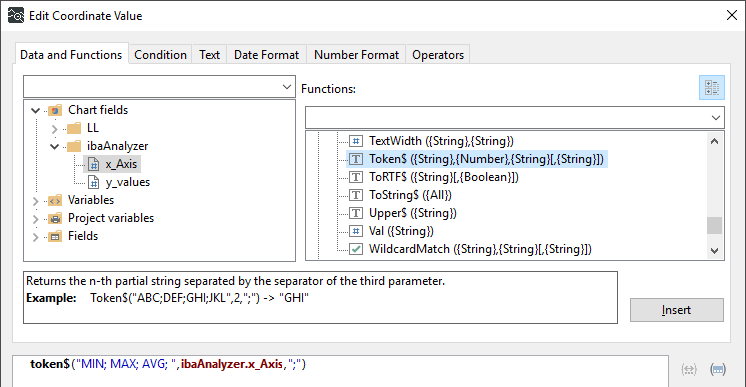Viewport: 746px width, 387px height.
Task: Select the ToString$ ({All}) function
Action: [x=411, y=195]
